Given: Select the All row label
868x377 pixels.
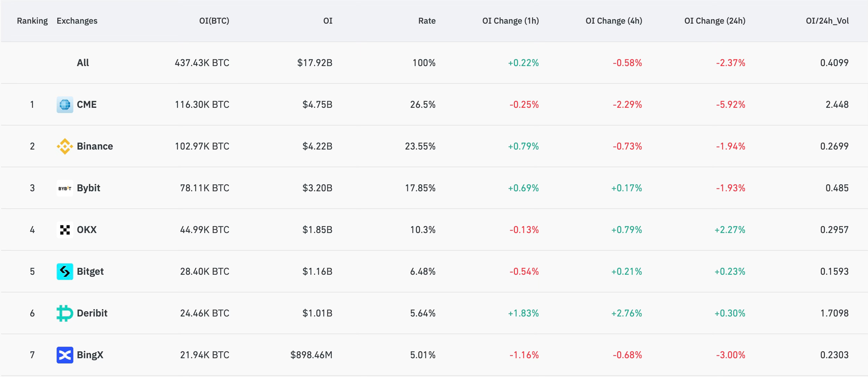Looking at the screenshot, I should (x=83, y=63).
